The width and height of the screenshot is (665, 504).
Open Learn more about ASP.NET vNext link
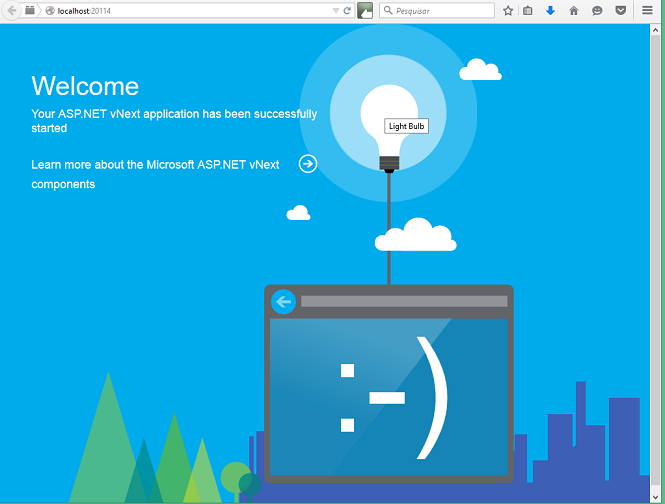(x=155, y=174)
